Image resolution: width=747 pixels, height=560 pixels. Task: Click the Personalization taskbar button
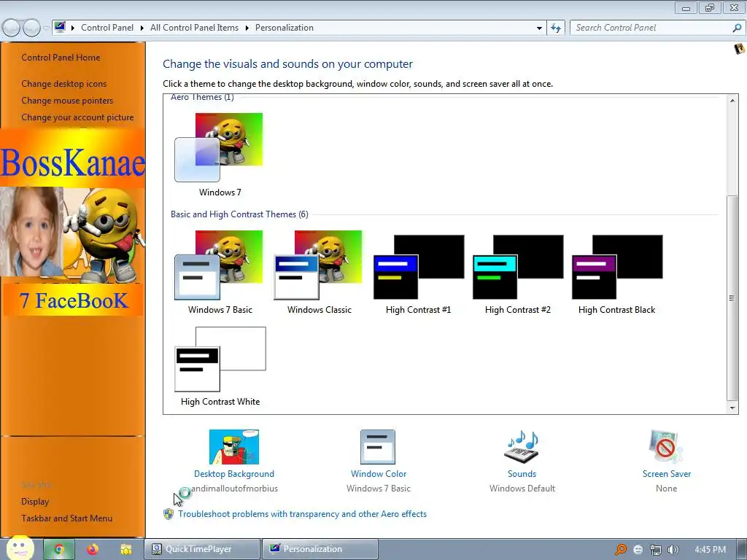(x=320, y=549)
